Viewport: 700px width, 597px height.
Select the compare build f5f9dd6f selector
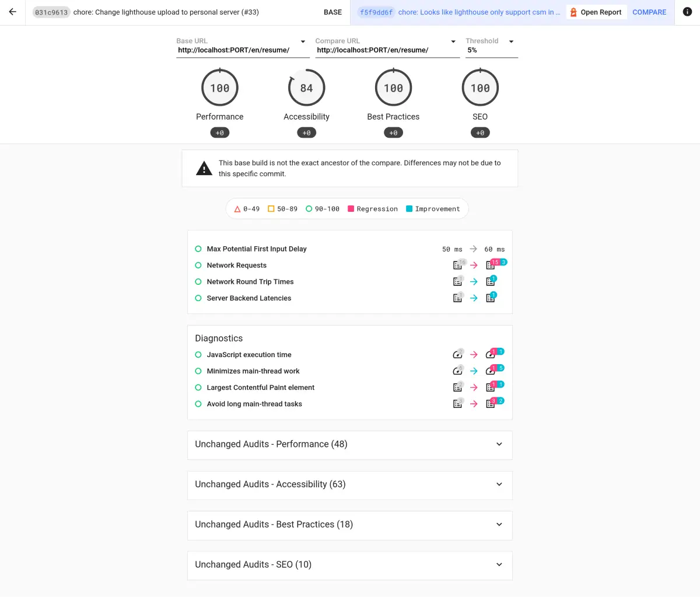tap(458, 12)
